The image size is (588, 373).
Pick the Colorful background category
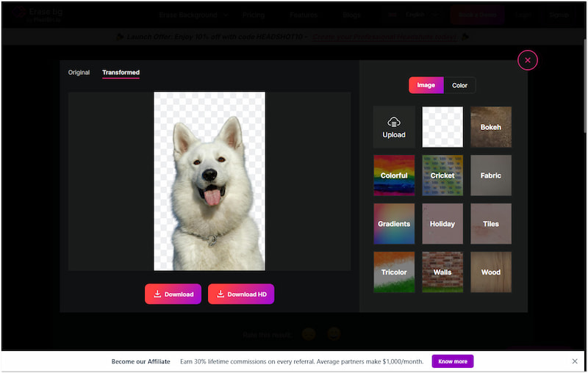pos(394,175)
